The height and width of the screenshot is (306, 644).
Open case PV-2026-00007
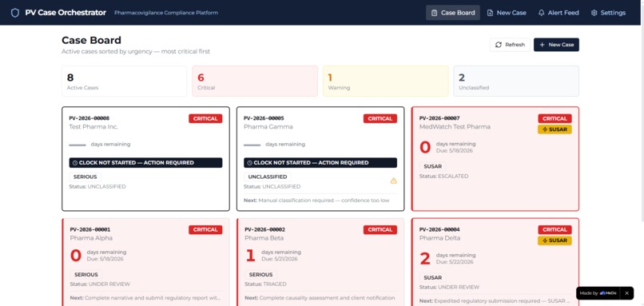coord(495,159)
